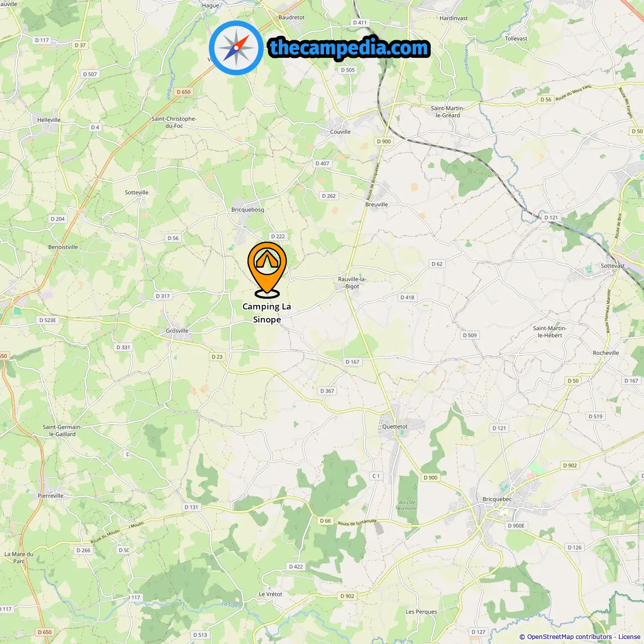Click the blue compass logo icon
Screen dimensions: 644x644
(x=236, y=48)
